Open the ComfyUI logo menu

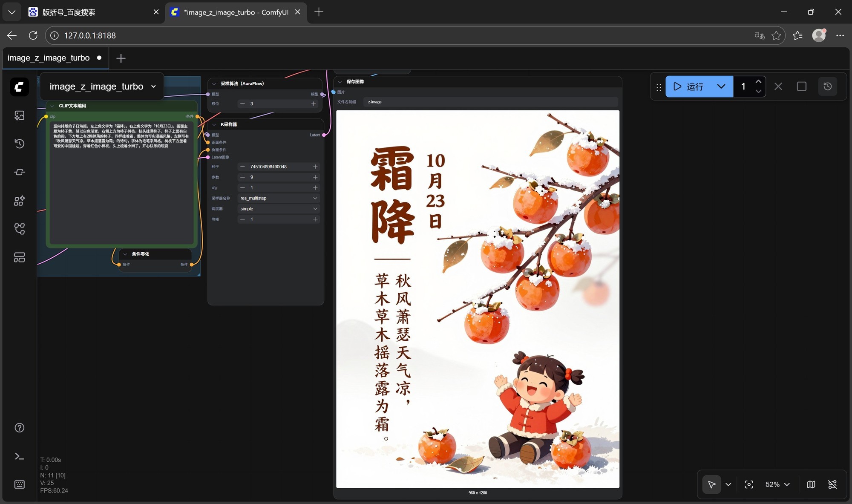point(19,87)
